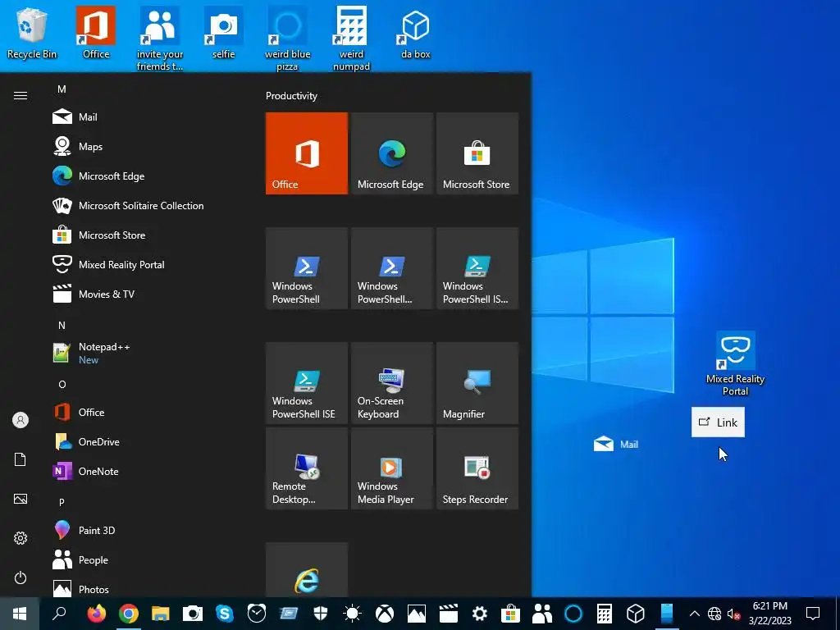
Task: Open first Windows PowerShell tile
Action: point(307,268)
